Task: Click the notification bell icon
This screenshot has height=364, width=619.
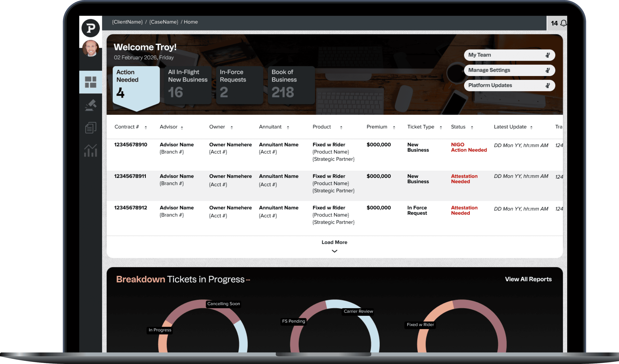Action: 564,23
